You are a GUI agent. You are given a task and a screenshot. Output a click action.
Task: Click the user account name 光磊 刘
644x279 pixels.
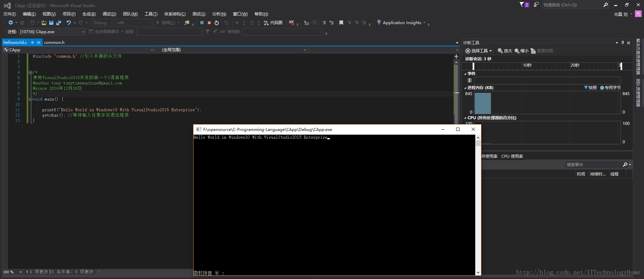(621, 14)
